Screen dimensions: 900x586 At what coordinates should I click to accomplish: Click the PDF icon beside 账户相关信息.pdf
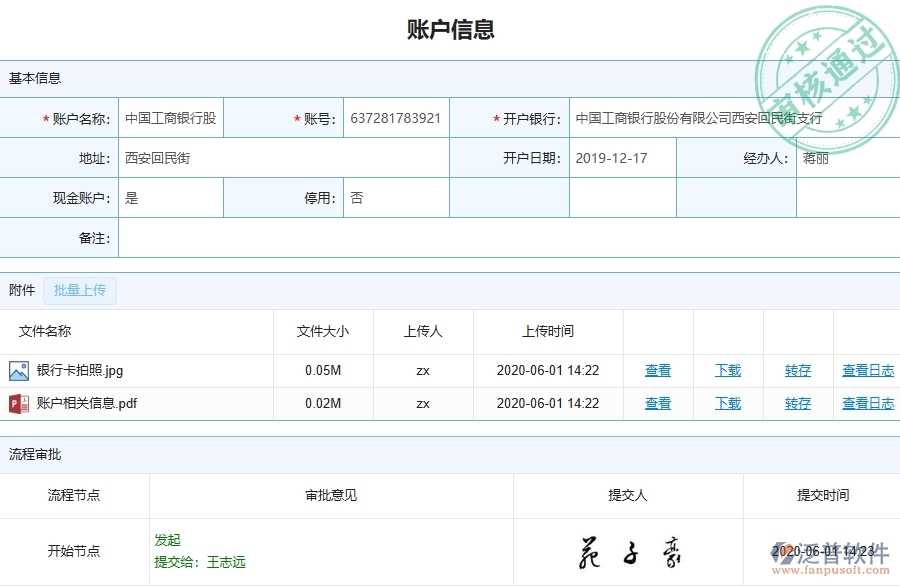(x=17, y=403)
